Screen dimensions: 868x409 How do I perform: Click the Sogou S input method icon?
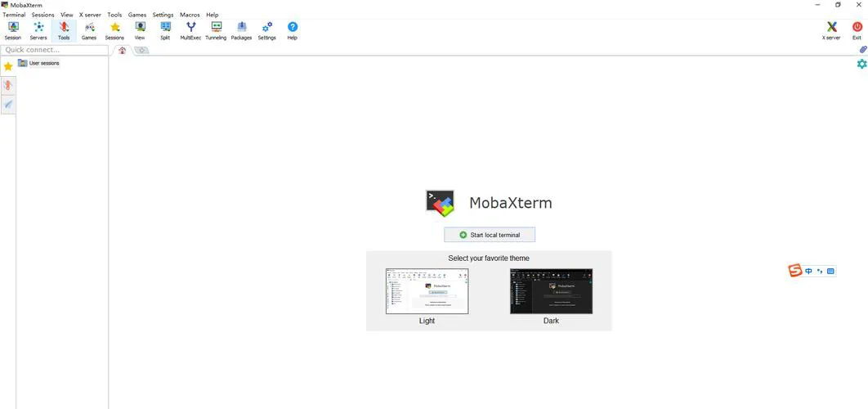[795, 271]
